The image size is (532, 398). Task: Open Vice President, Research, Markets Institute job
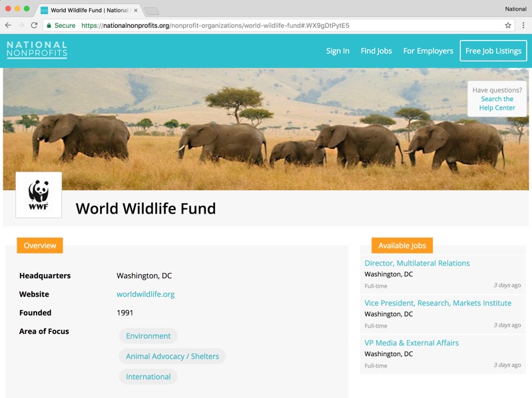tap(438, 303)
